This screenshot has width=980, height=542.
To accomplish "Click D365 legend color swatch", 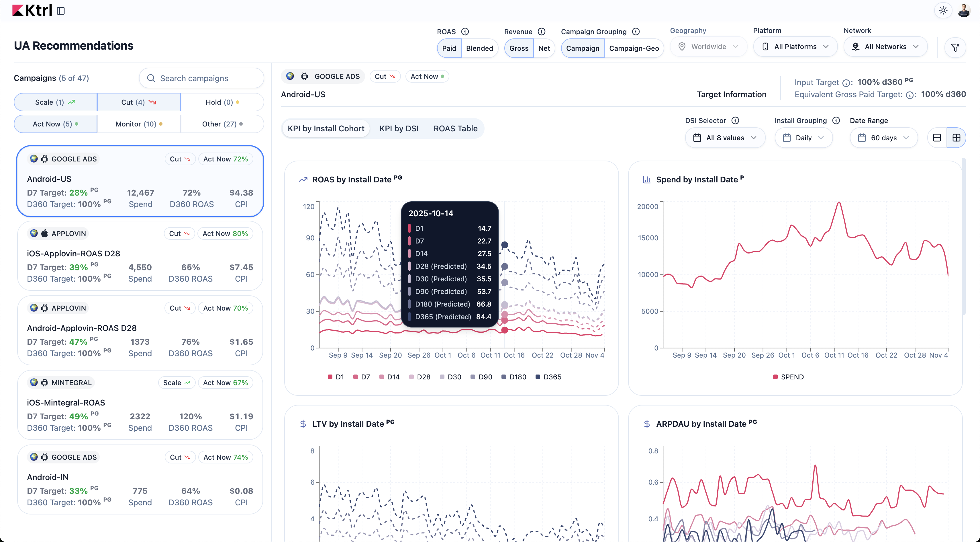I will [x=538, y=377].
